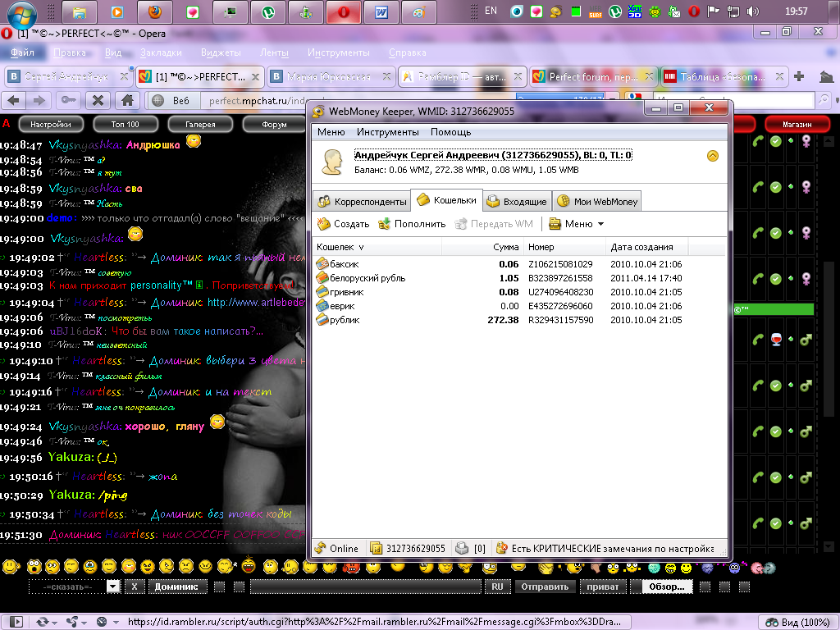Click Opera Unite icon in status bar
This screenshot has height=630, width=840.
pos(72,622)
